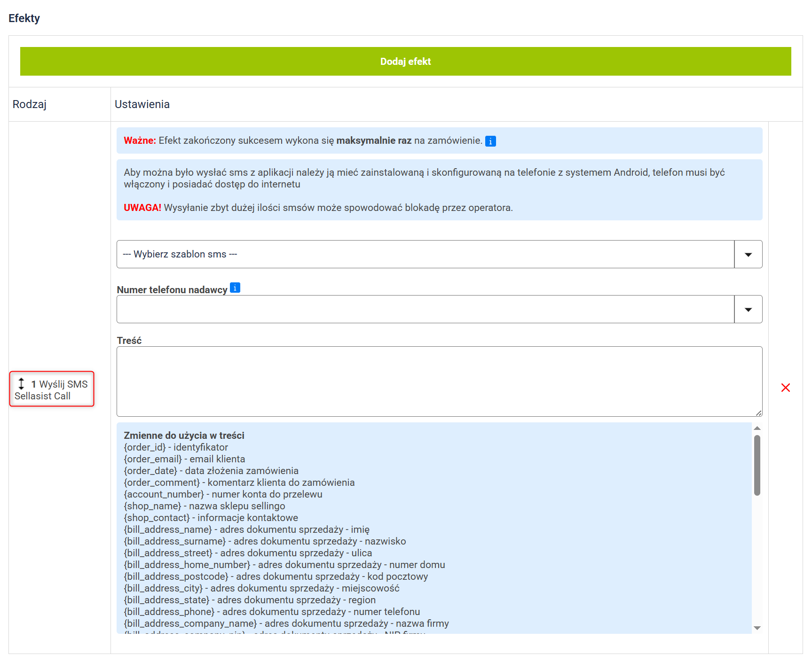Screen dimensions: 812x662
Task: Click the Ustawienia column header
Action: pos(142,104)
